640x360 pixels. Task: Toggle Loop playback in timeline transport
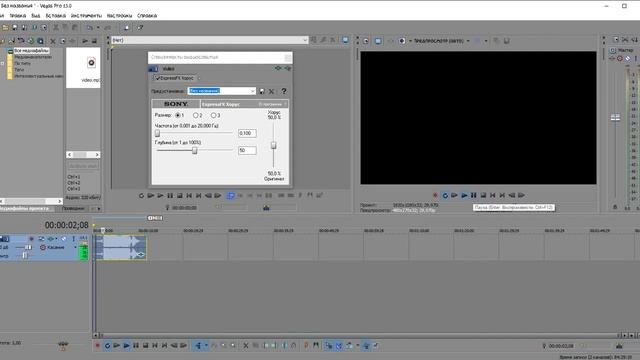107,346
